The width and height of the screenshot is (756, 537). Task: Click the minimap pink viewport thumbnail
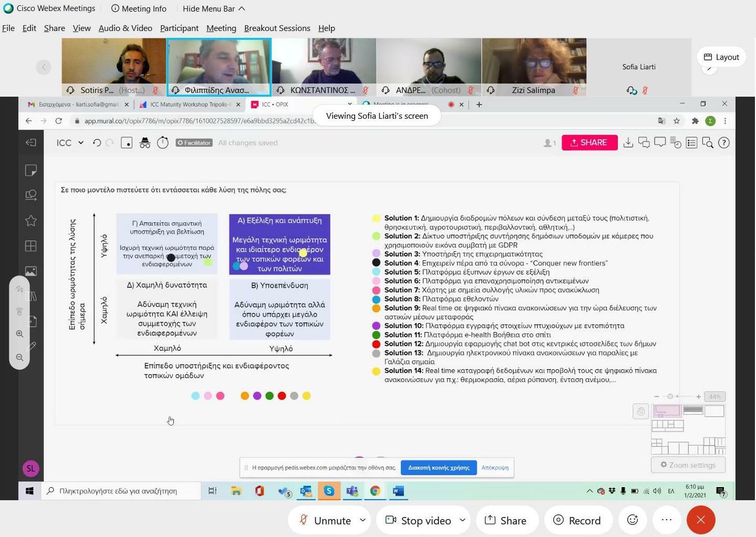coord(667,411)
